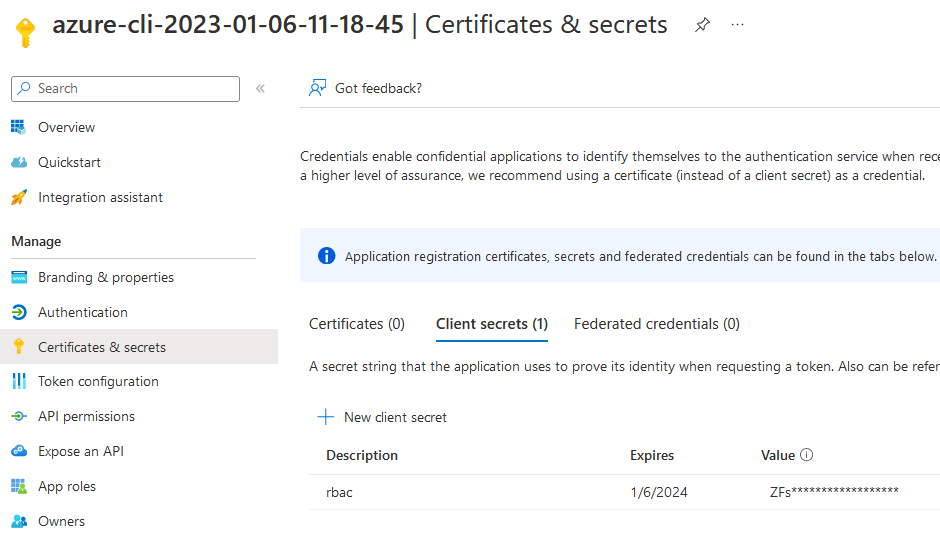The image size is (940, 537).
Task: Click New client secret button
Action: (382, 417)
